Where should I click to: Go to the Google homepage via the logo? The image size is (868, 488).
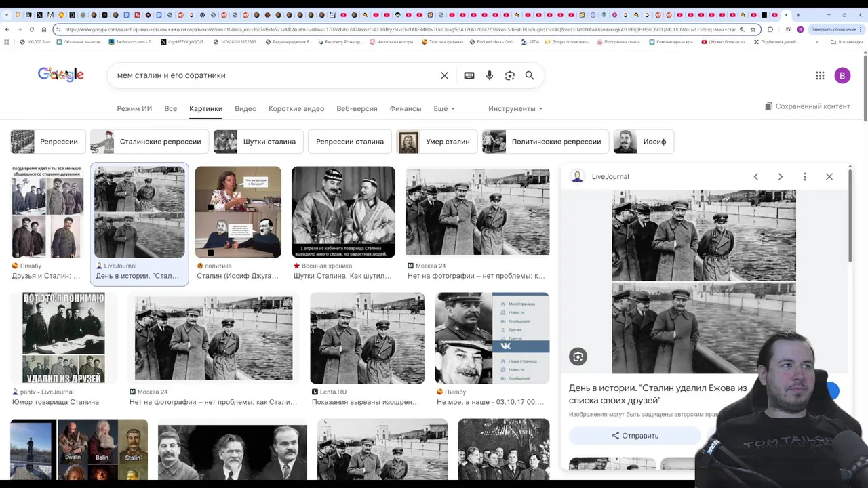(61, 75)
